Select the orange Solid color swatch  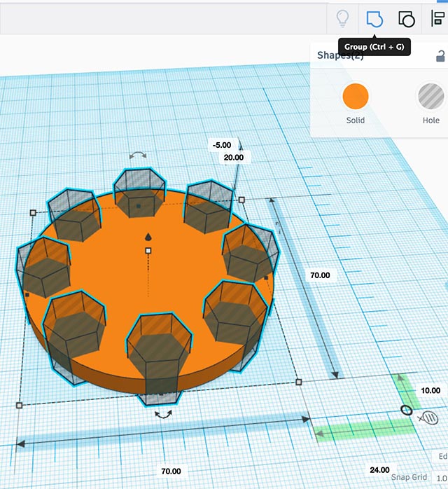click(x=356, y=96)
